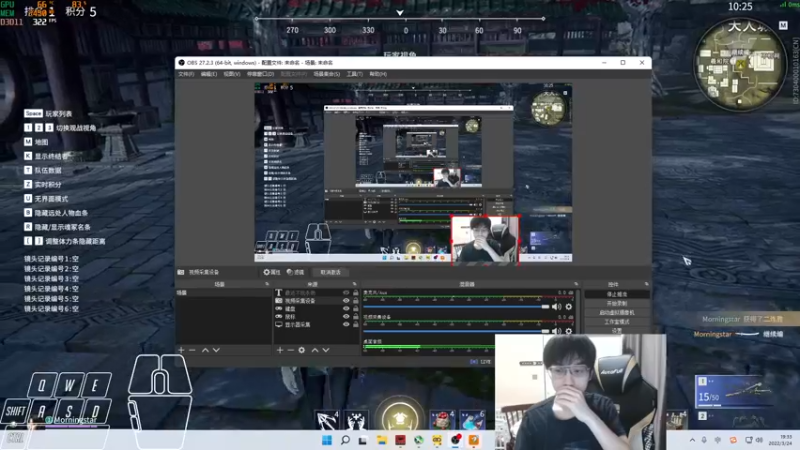Mute the microphone mixer channel speaker icon
This screenshot has width=800, height=450.
(x=557, y=307)
